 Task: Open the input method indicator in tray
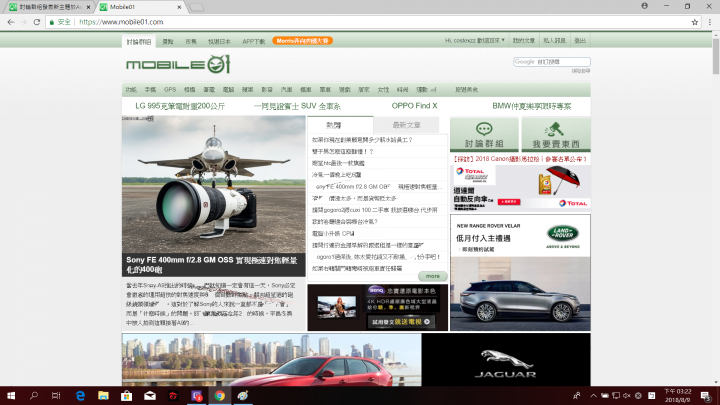point(651,395)
